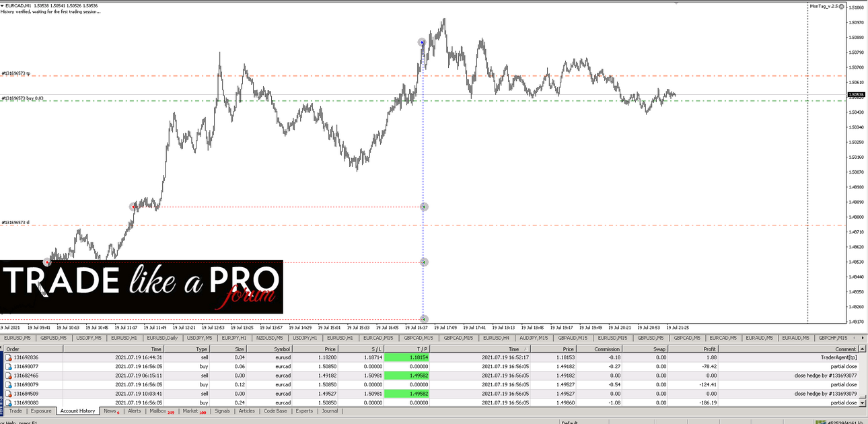
Task: Select the #131696573 sl level line label
Action: [x=15, y=222]
